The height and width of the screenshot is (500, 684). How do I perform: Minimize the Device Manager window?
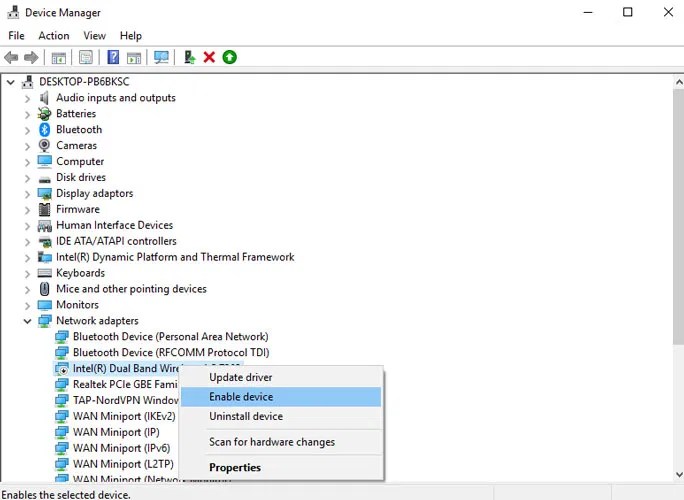point(588,12)
